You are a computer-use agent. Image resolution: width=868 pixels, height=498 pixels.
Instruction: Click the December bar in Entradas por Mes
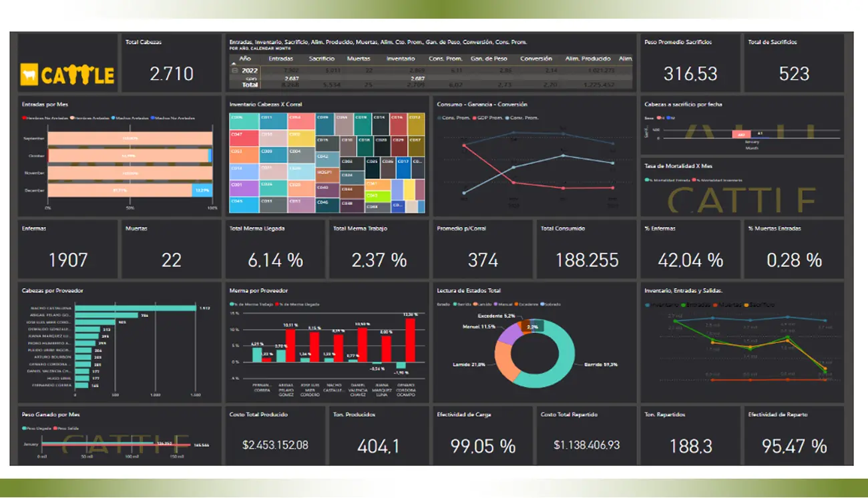[120, 190]
